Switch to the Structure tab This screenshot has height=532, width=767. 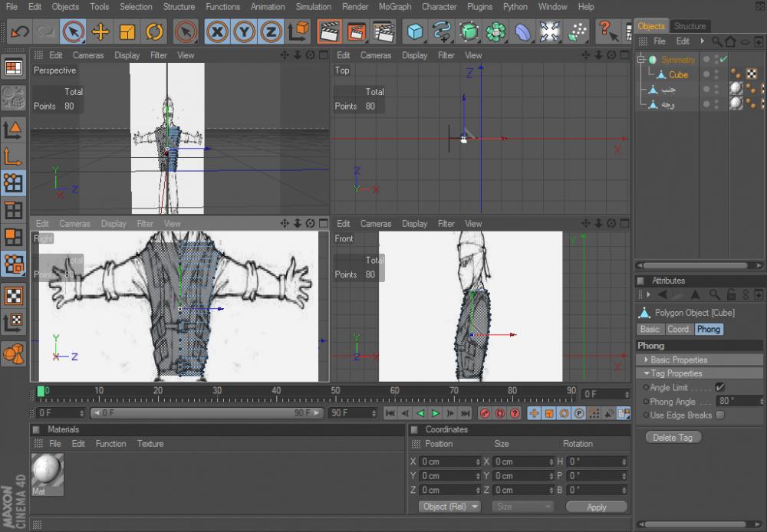(690, 26)
